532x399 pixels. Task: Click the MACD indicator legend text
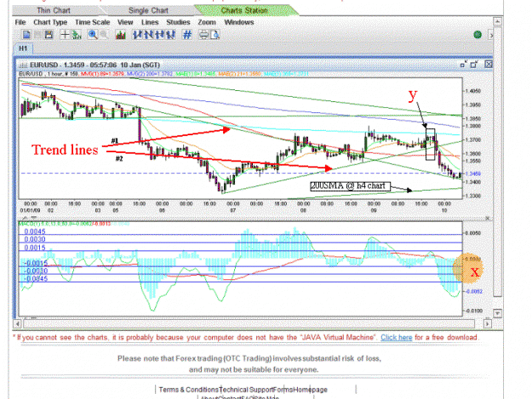(74, 224)
